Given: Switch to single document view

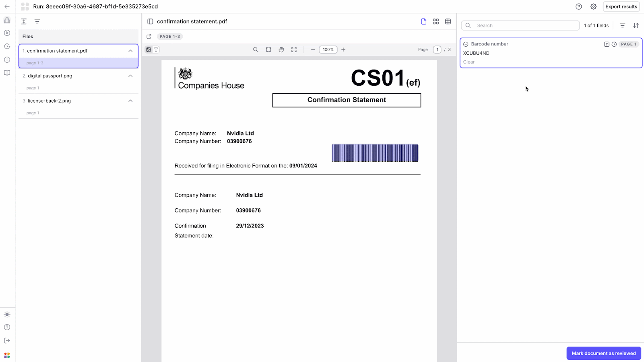Looking at the screenshot, I should coord(424,21).
